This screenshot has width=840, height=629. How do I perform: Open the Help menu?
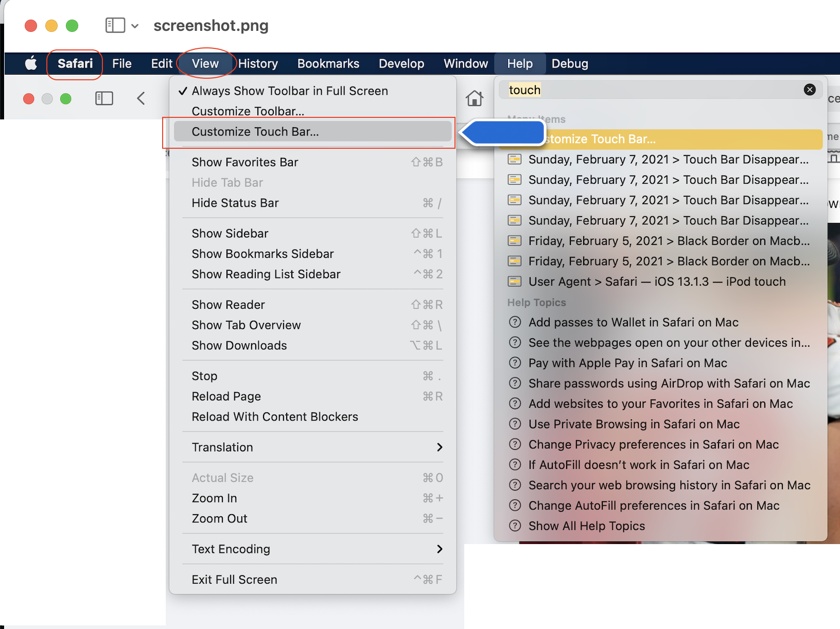tap(520, 63)
